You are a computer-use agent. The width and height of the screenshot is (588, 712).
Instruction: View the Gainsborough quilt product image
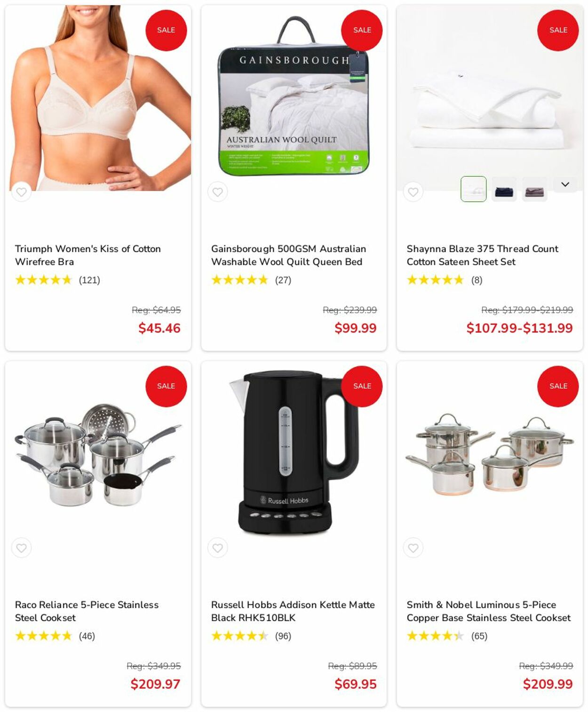(x=293, y=96)
